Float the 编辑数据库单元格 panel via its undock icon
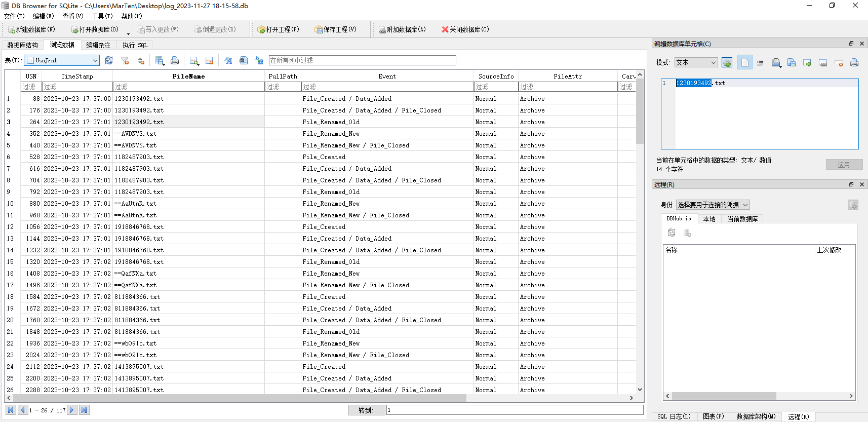The width and height of the screenshot is (868, 422). 851,44
